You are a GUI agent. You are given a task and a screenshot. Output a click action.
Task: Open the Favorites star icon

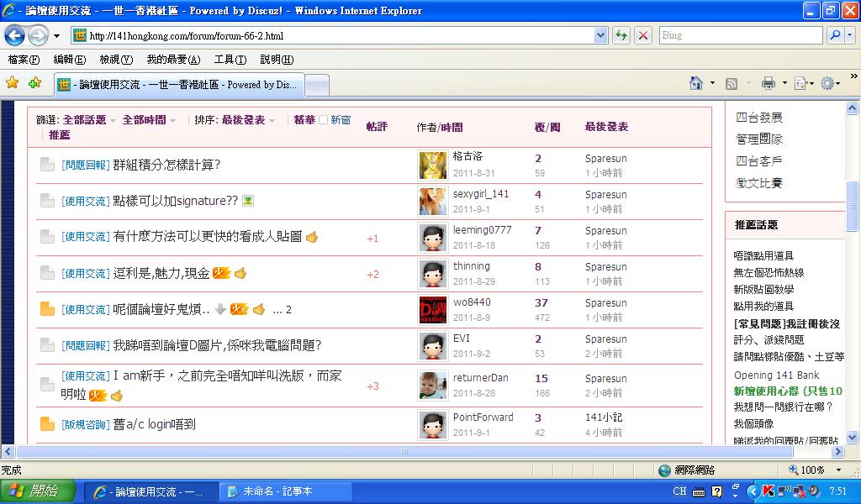[x=13, y=83]
